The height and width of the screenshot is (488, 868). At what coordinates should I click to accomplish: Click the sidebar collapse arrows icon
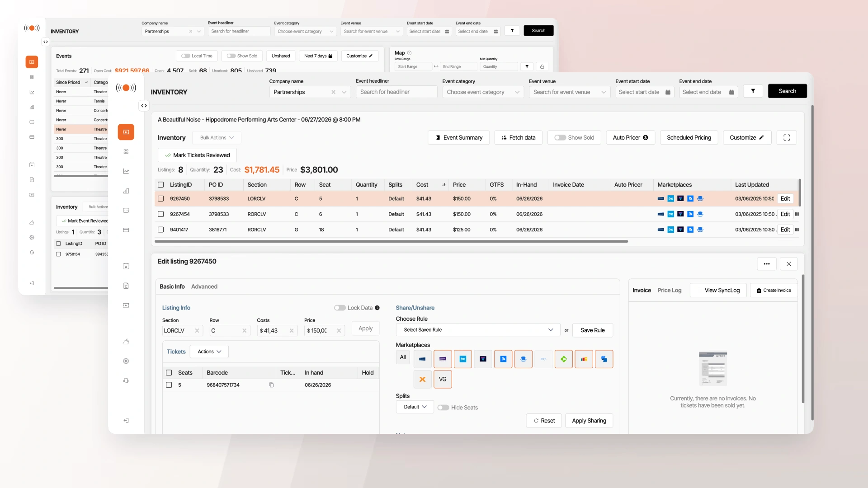pos(144,106)
